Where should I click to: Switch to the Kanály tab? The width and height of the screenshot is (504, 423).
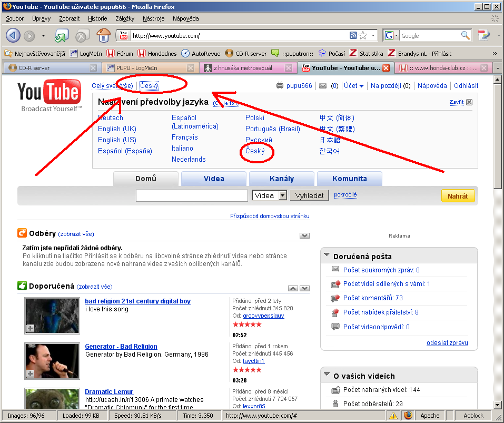click(x=281, y=179)
